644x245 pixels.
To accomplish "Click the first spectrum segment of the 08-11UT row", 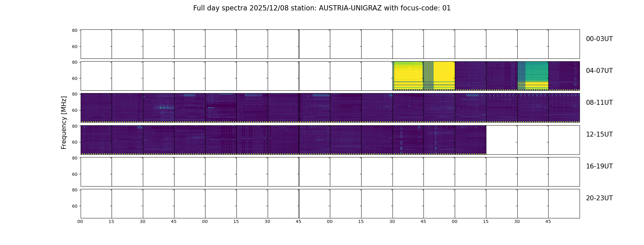I will (x=96, y=108).
